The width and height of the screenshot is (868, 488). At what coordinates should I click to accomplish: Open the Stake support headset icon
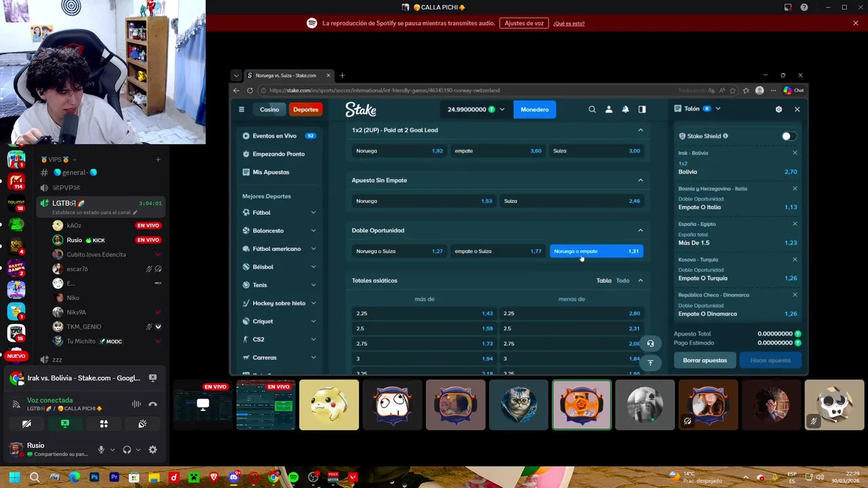pos(650,344)
